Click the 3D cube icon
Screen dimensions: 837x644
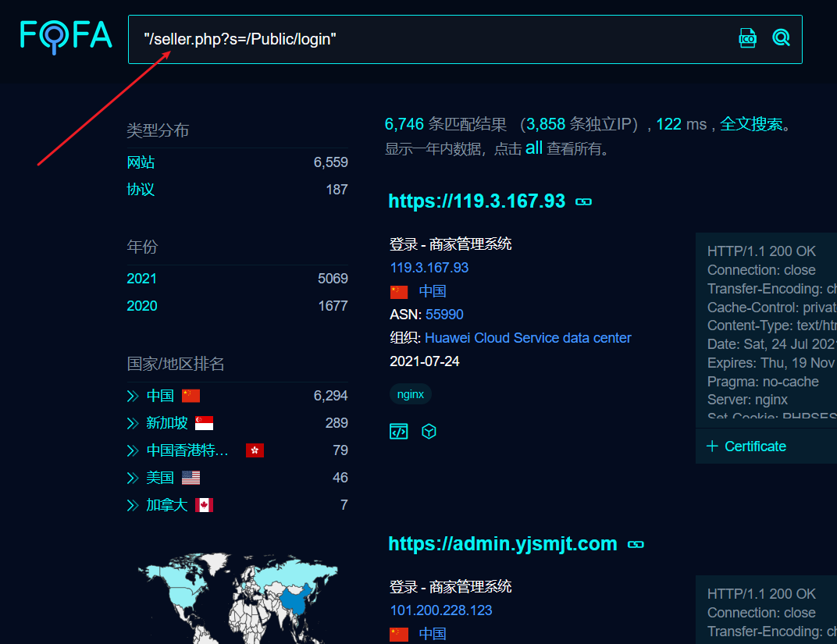tap(429, 431)
